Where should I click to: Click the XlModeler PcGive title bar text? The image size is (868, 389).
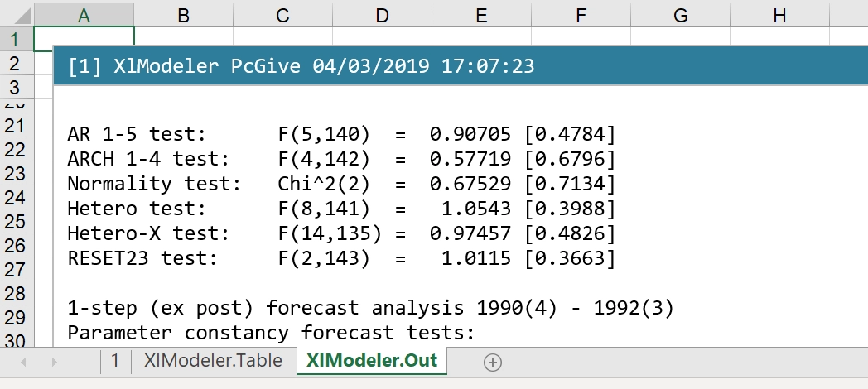click(x=301, y=66)
